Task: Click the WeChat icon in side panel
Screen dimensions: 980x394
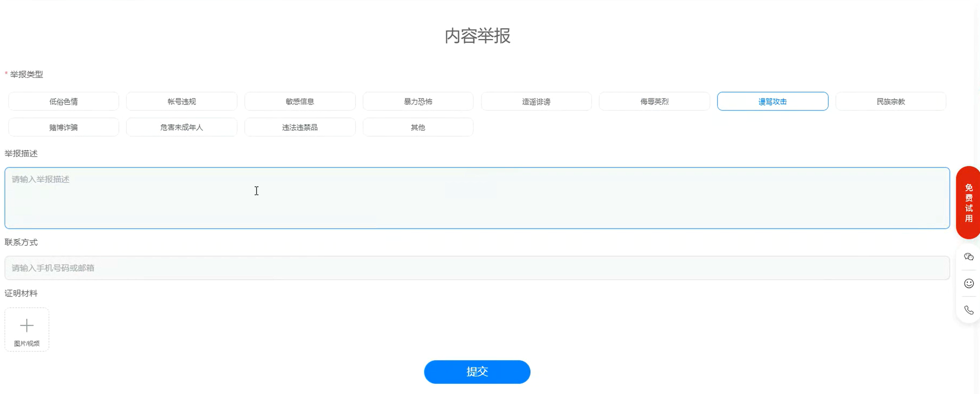Action: click(x=969, y=257)
